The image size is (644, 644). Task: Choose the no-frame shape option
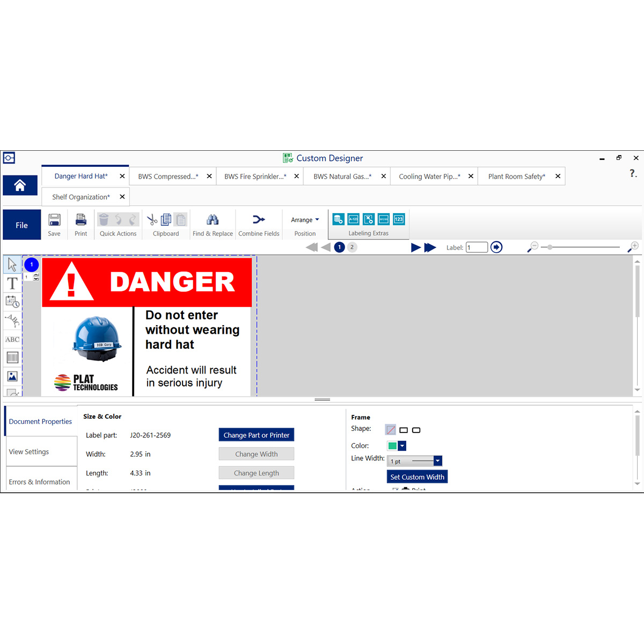pos(391,430)
